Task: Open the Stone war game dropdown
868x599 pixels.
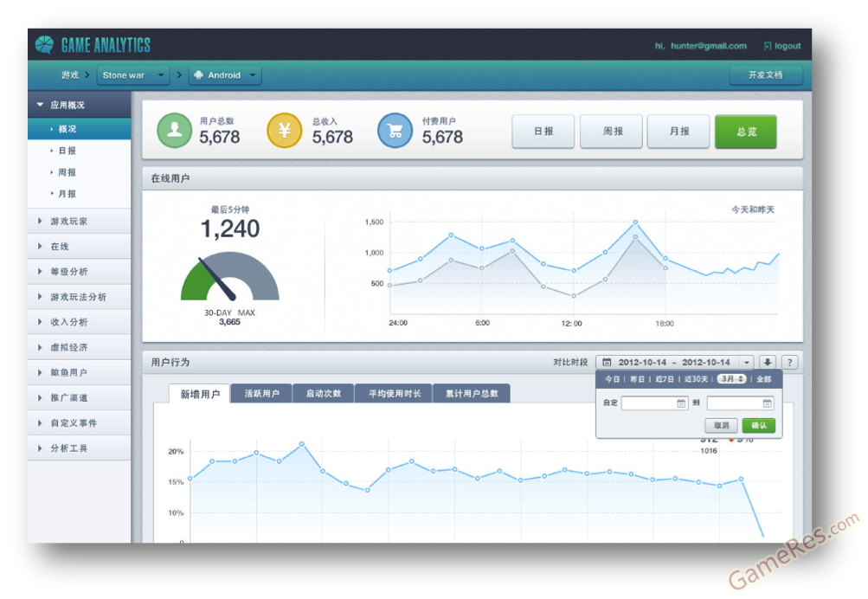Action: pos(133,74)
